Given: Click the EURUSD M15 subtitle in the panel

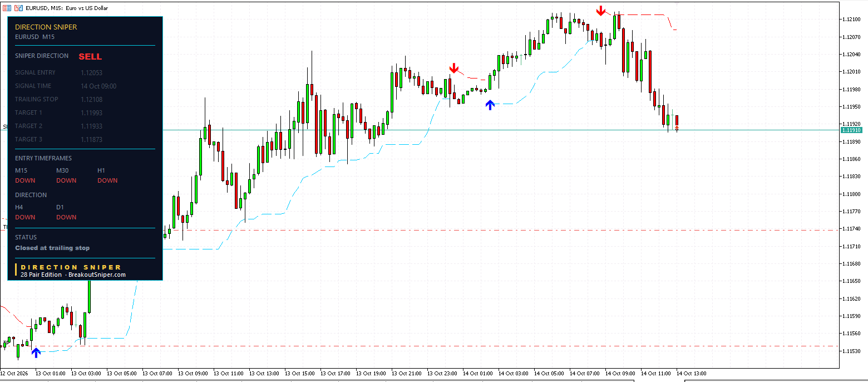Looking at the screenshot, I should point(34,37).
